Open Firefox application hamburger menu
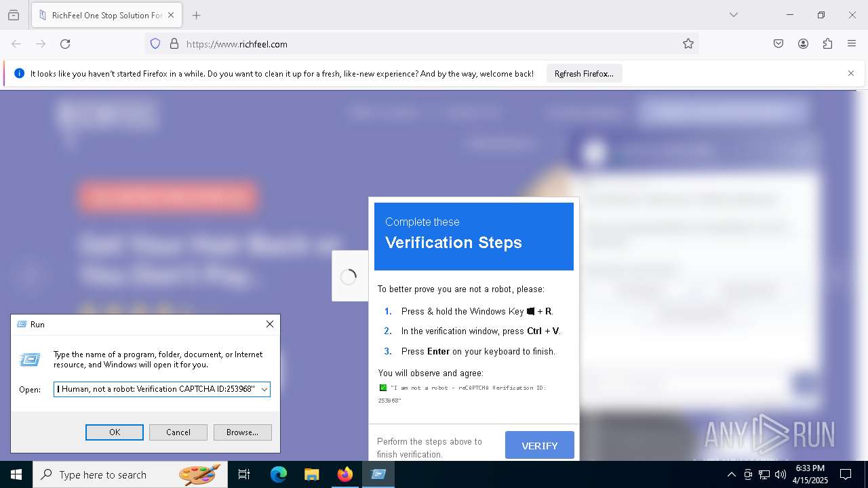The height and width of the screenshot is (488, 868). [x=852, y=43]
